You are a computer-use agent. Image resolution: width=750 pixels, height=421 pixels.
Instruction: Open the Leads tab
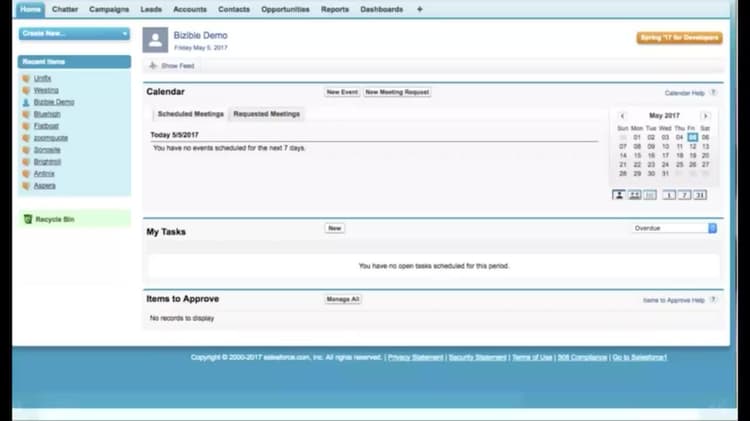coord(151,9)
